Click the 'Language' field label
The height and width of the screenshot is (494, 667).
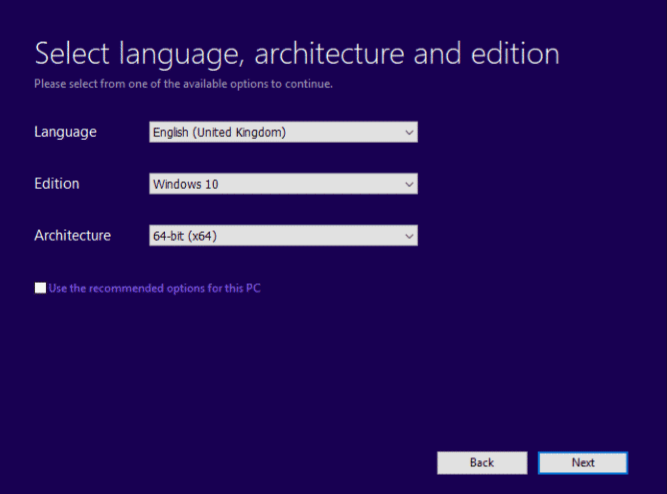65,132
